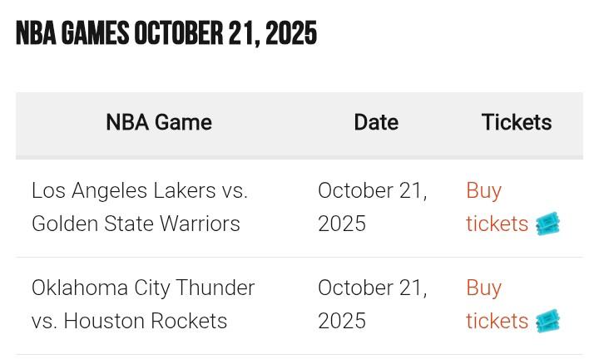Select the Golden State Warriors text
599x364 pixels.
(136, 224)
